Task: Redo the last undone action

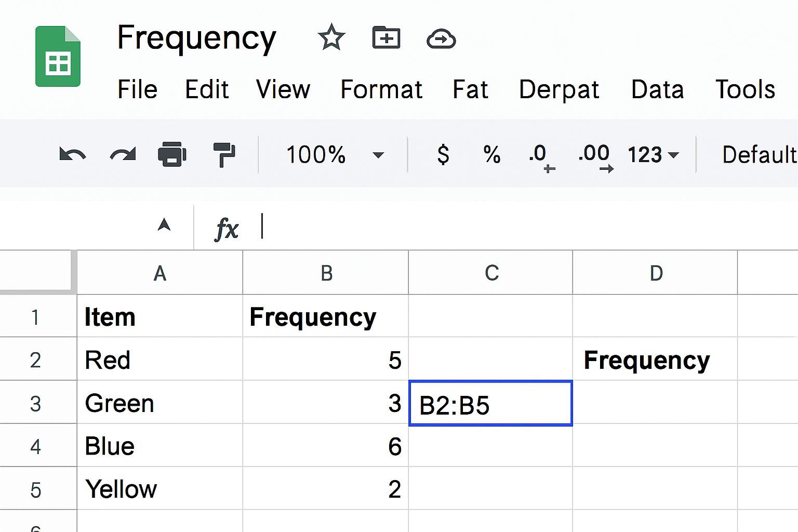Action: [123, 155]
